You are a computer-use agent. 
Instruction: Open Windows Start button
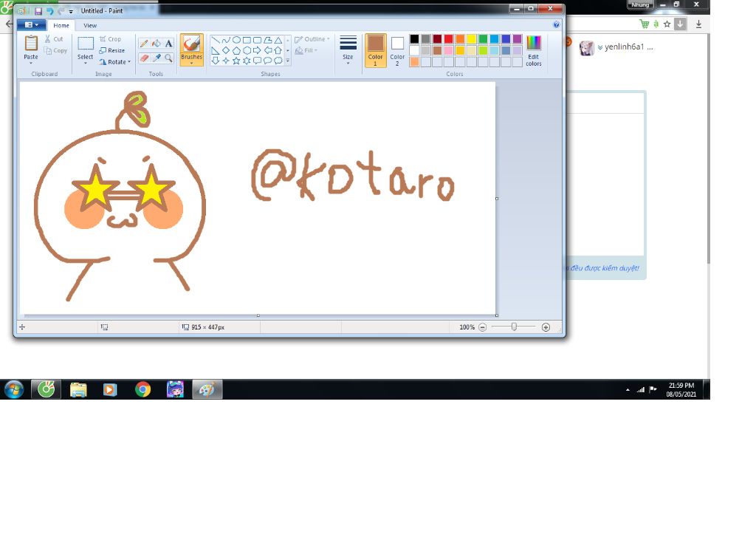(13, 389)
